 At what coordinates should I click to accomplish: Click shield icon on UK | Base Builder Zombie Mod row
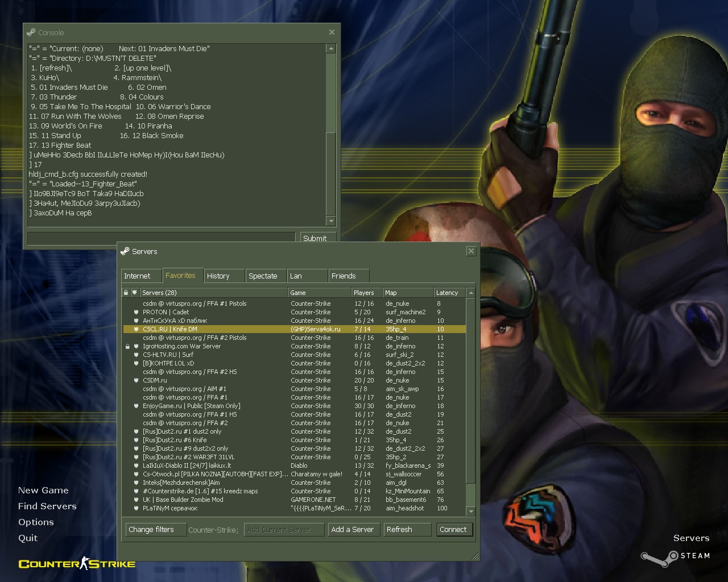click(136, 500)
